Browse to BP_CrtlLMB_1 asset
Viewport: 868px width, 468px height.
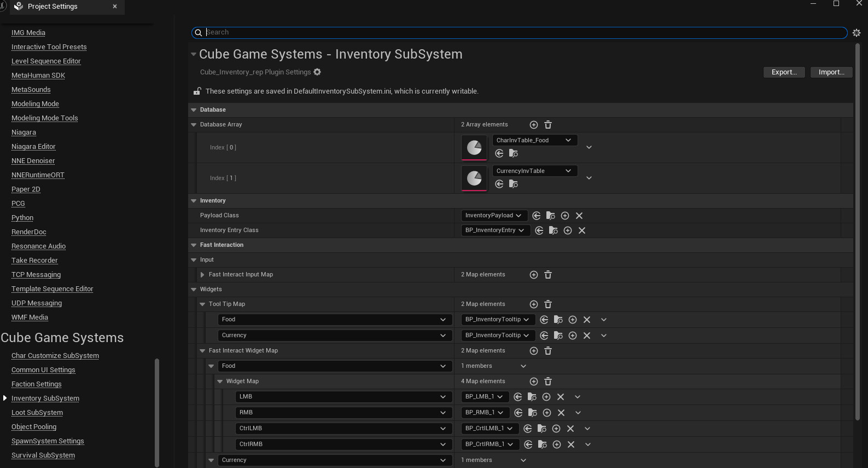tap(542, 429)
